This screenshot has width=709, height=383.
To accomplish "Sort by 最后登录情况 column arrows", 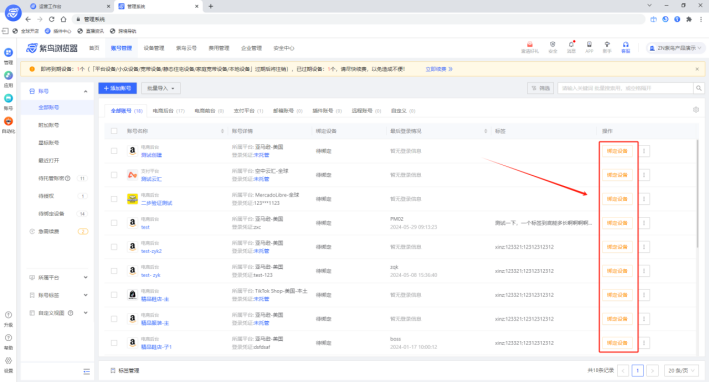I will [x=486, y=131].
